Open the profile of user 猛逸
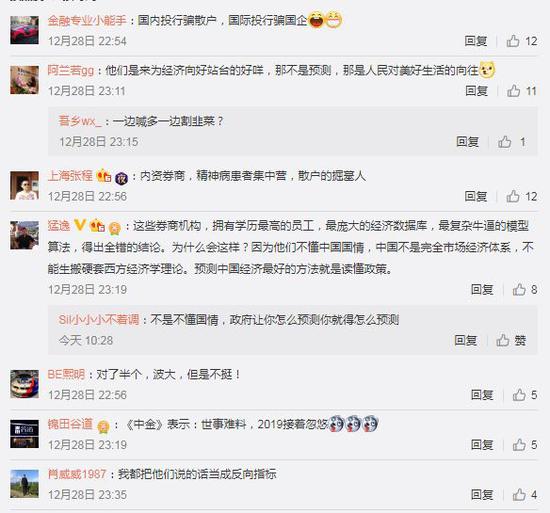Screen dimensions: 550x513 point(59,226)
